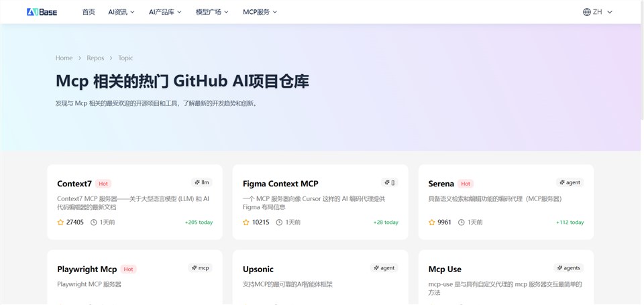
Task: Click the +112 today text
Action: (570, 223)
